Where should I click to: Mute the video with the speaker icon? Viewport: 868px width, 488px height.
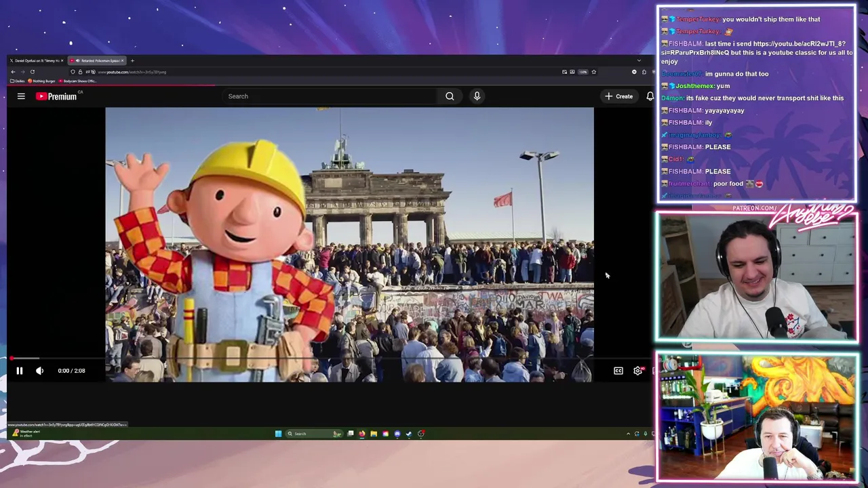[x=39, y=371]
